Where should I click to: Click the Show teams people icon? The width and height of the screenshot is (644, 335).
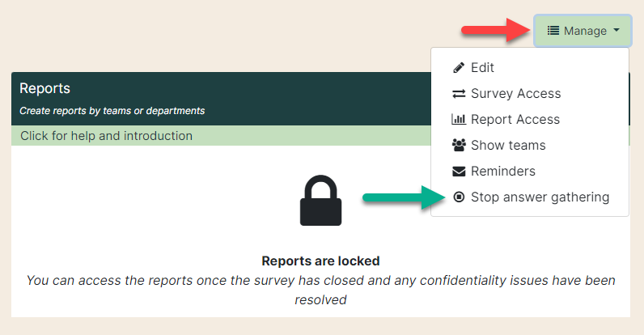(x=459, y=145)
